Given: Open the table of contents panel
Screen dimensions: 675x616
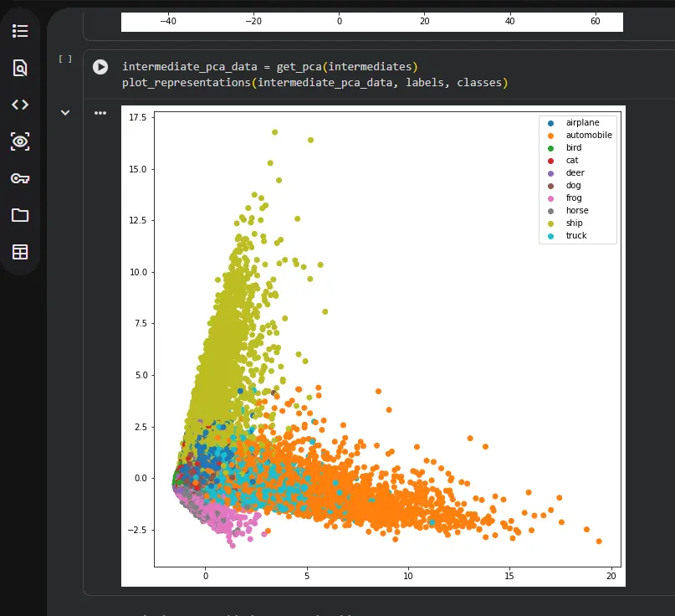Looking at the screenshot, I should click(x=20, y=31).
